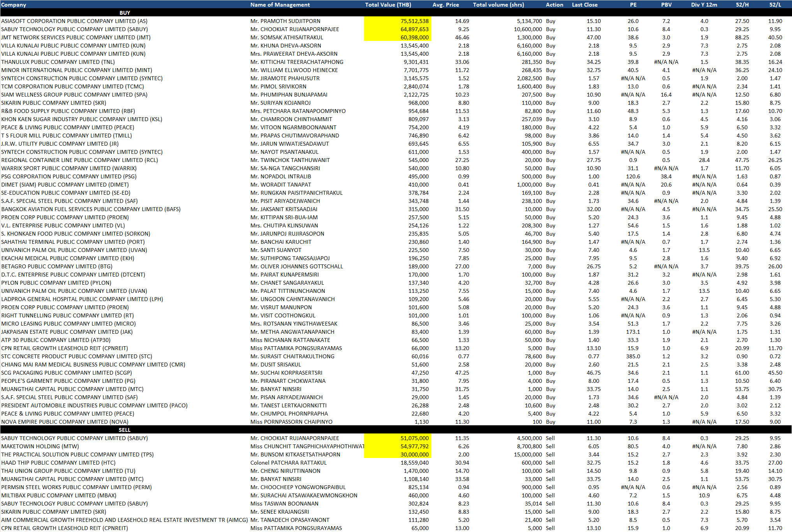This screenshot has height=532, width=792.
Task: Select the Thai Union Group (TU) cell
Action: (68, 471)
